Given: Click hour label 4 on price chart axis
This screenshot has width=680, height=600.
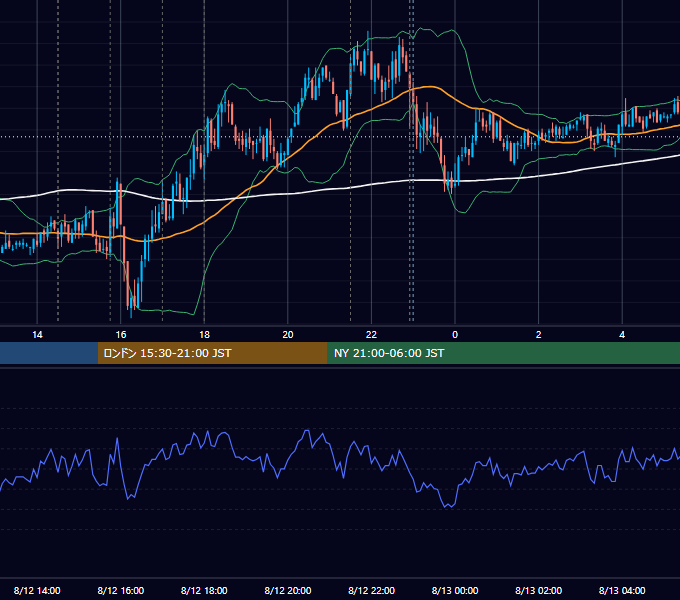Looking at the screenshot, I should point(622,335).
